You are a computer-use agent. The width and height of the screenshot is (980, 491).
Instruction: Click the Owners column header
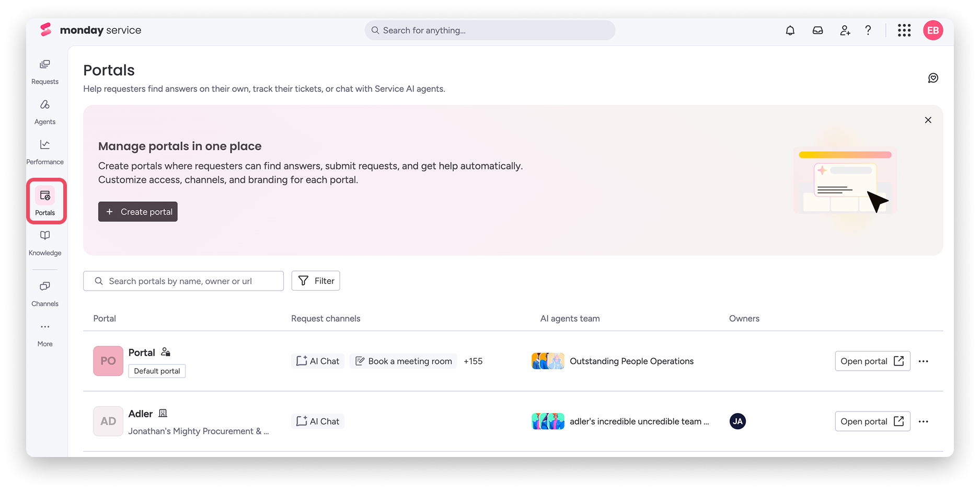pyautogui.click(x=744, y=318)
